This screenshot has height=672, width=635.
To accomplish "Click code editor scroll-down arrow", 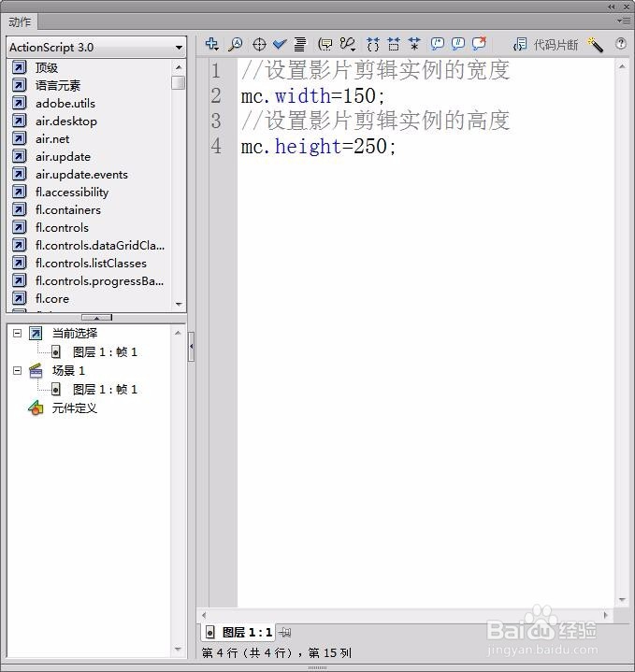I will (x=622, y=600).
